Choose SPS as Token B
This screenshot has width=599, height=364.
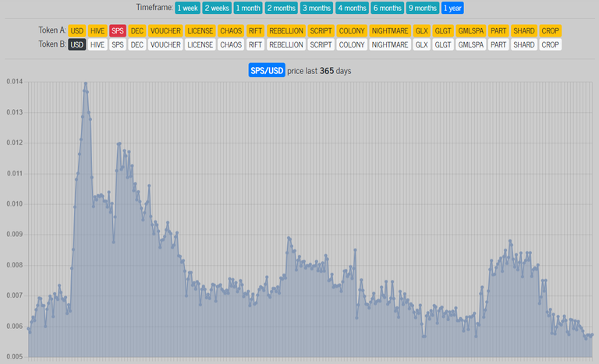117,44
